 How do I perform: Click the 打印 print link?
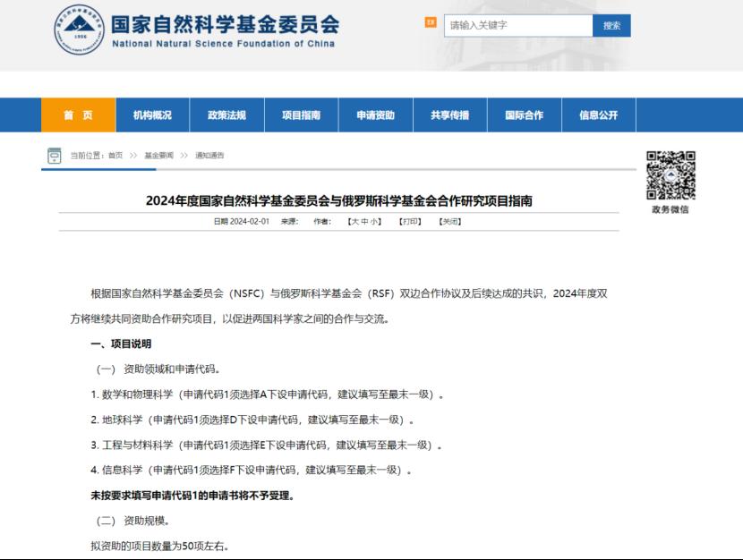coord(410,221)
